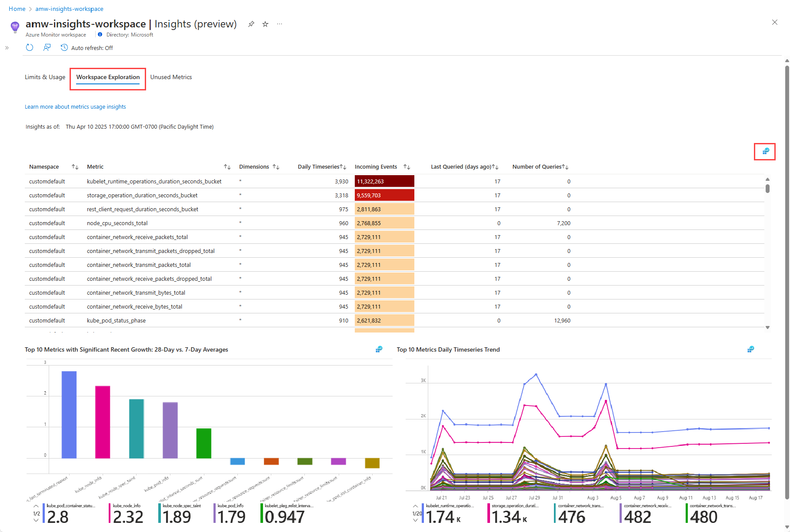This screenshot has width=790, height=532.
Task: Open the more options ellipsis menu
Action: tap(280, 24)
